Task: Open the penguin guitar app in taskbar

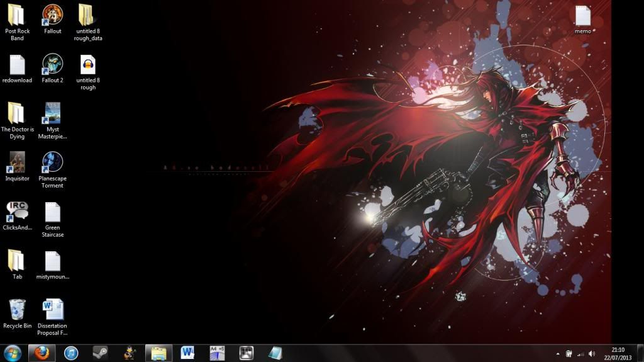Action: pos(130,353)
